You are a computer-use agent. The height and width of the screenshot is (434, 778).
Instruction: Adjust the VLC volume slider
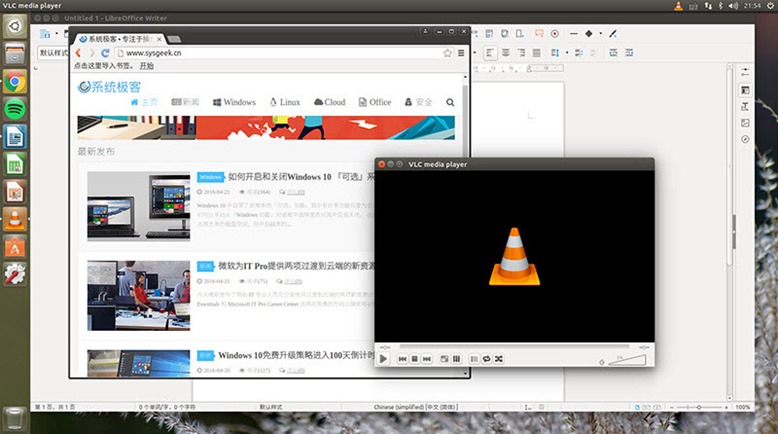point(630,358)
